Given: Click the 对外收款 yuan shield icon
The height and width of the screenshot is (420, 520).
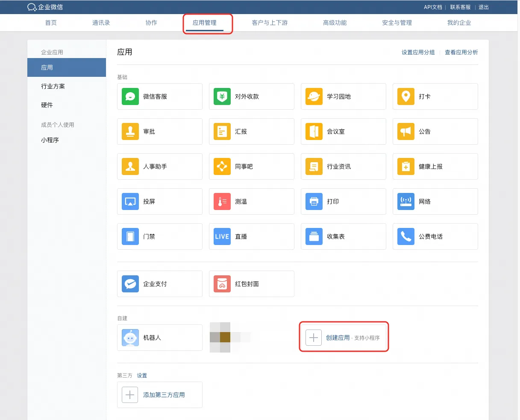Looking at the screenshot, I should tap(222, 96).
